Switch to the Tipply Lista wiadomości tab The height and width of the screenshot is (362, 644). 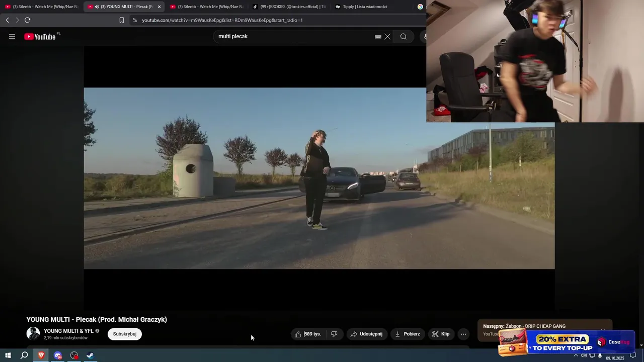[371, 7]
